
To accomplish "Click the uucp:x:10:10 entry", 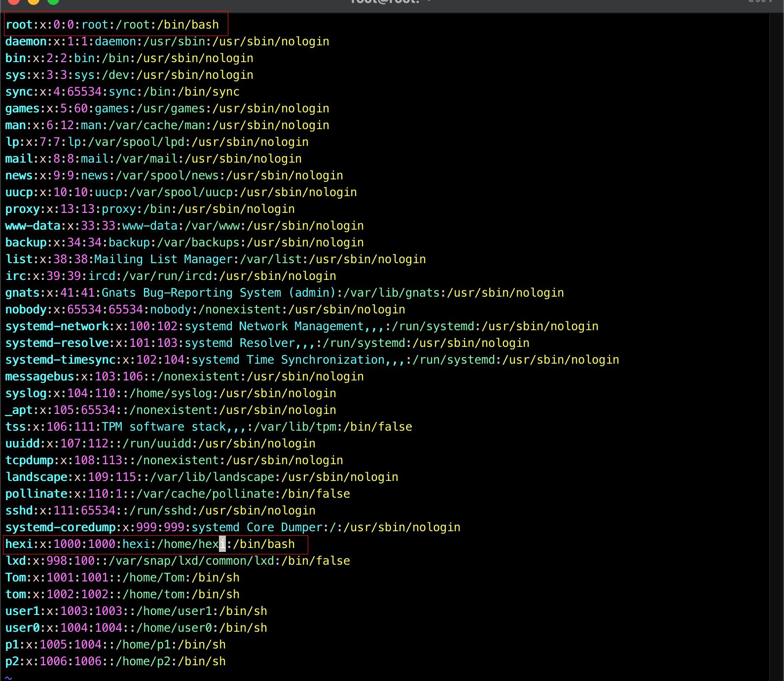I will point(181,192).
